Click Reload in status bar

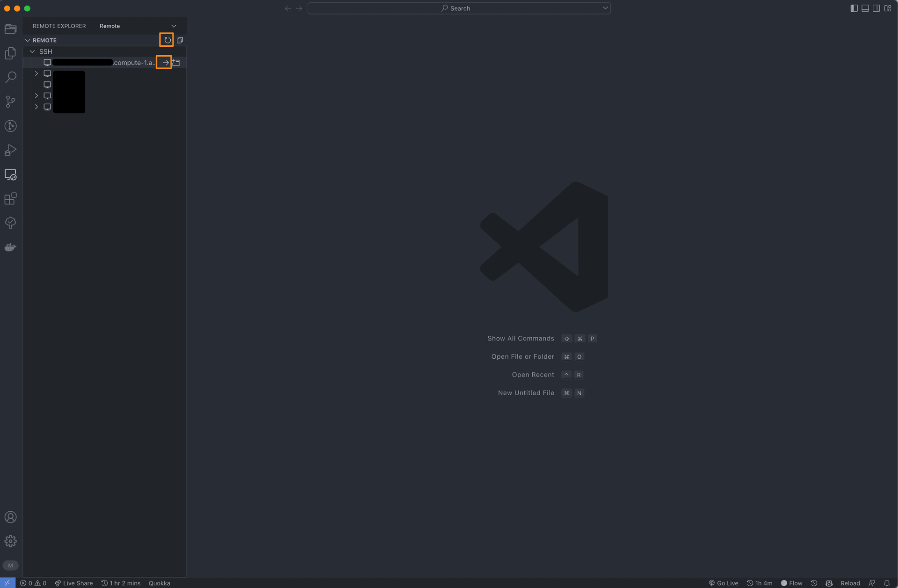click(850, 583)
